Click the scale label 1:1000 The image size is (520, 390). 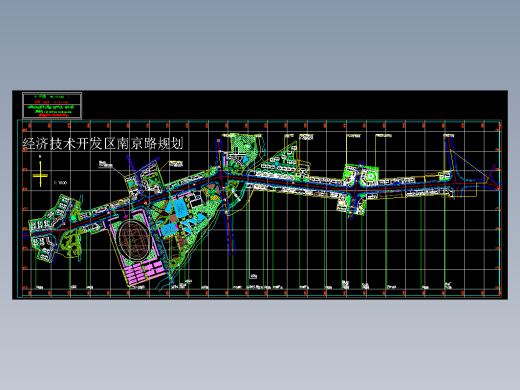[x=60, y=183]
